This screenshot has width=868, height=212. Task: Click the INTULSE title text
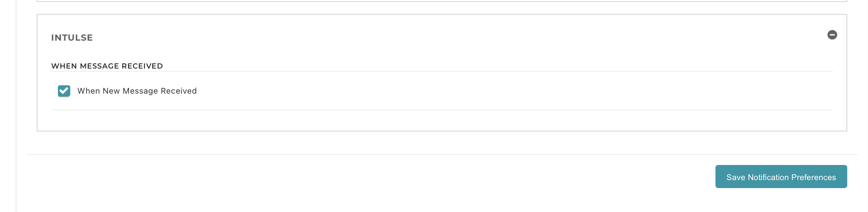pos(72,38)
